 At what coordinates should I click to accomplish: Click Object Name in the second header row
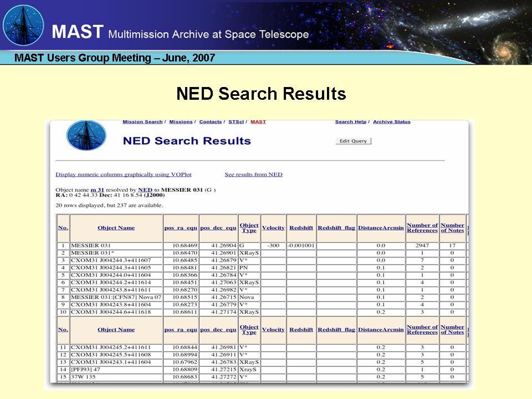tap(116, 329)
